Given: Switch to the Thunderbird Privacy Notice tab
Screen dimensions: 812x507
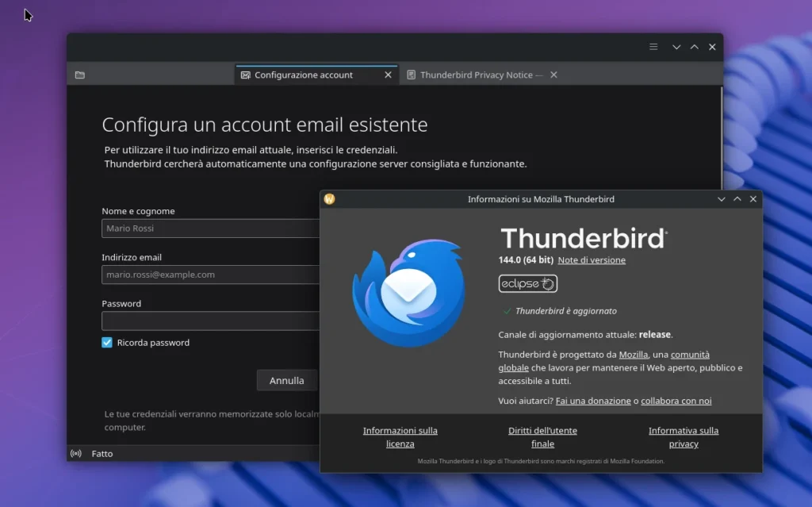Looking at the screenshot, I should point(476,74).
